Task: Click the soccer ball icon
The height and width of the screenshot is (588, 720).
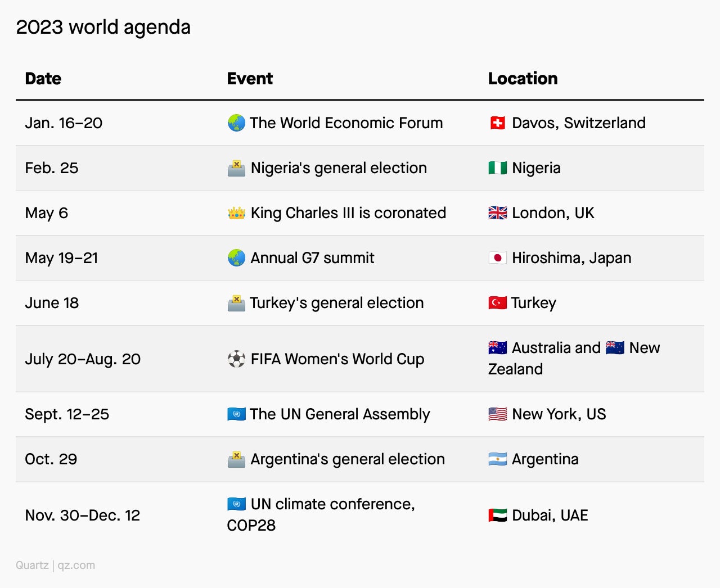Action: (236, 359)
